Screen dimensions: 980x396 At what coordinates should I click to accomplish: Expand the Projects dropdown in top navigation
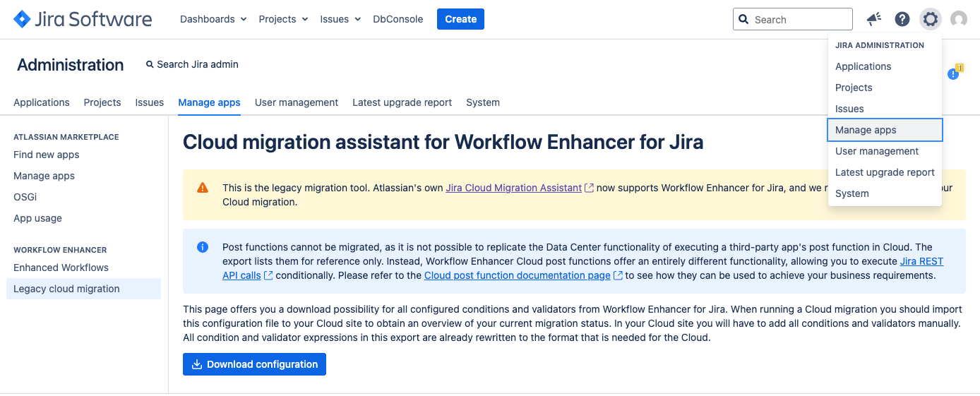pos(283,19)
